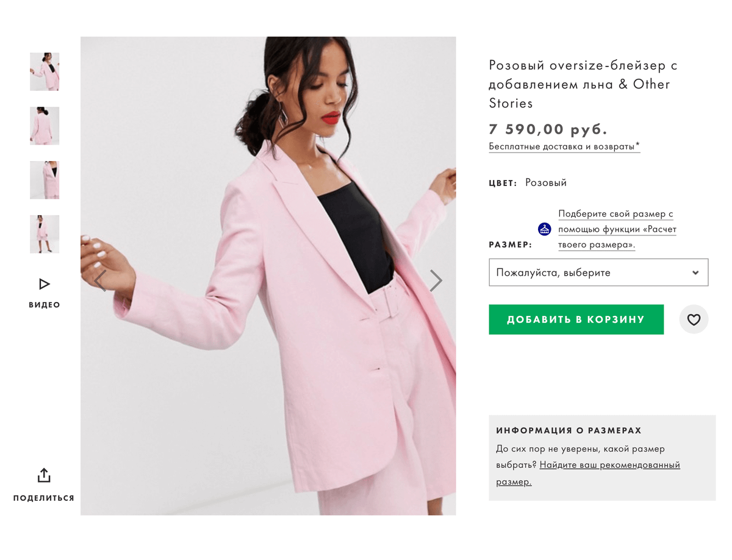Click the 'ВИДЕО' label
The height and width of the screenshot is (560, 732).
(x=45, y=305)
